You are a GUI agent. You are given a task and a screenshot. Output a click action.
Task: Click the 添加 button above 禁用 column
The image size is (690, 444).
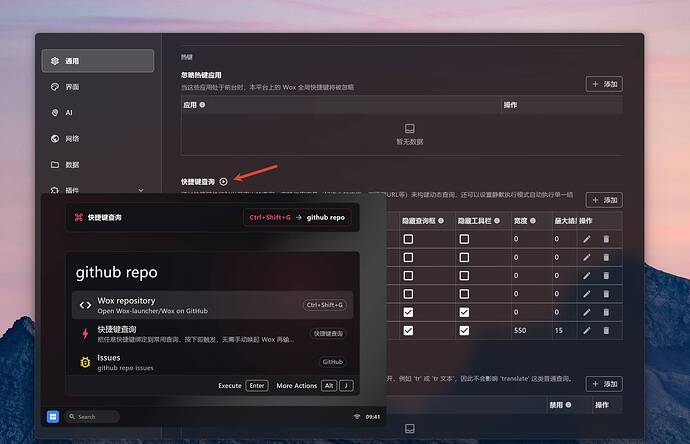[x=604, y=384]
